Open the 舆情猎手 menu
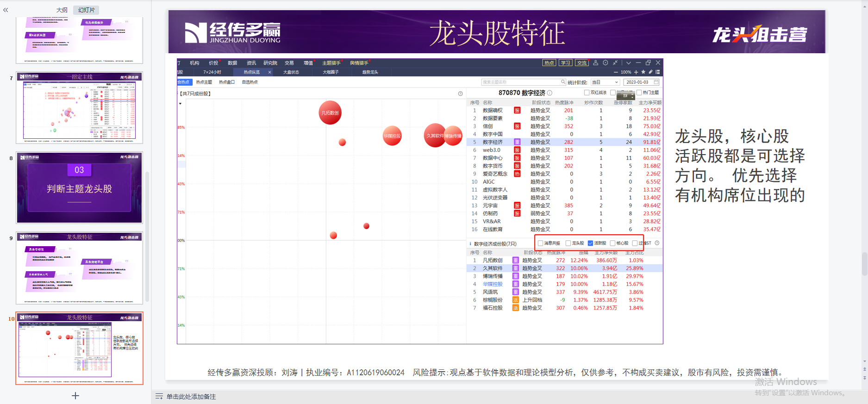 [x=359, y=63]
